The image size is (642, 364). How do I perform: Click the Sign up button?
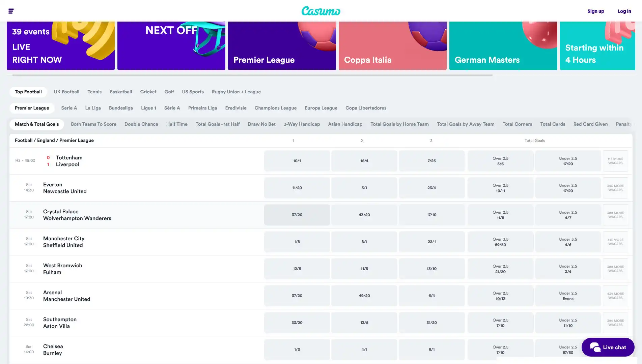point(595,11)
